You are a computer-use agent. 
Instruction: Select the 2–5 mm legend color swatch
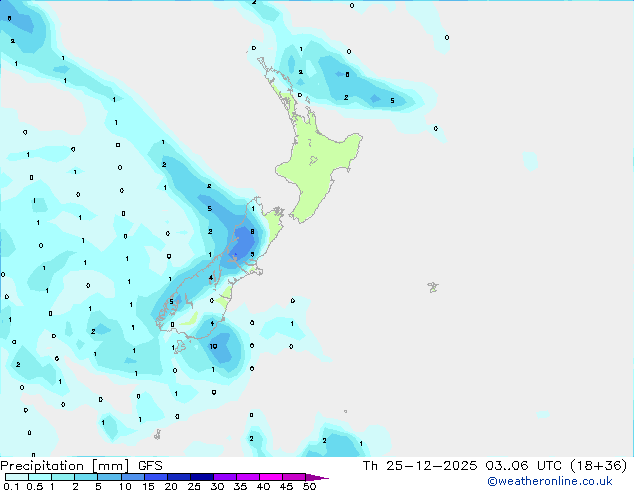point(86,477)
